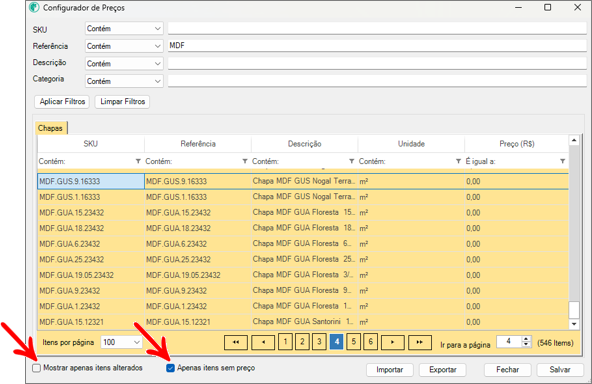Image resolution: width=592 pixels, height=384 pixels.
Task: Go to the last page of results
Action: pyautogui.click(x=419, y=342)
